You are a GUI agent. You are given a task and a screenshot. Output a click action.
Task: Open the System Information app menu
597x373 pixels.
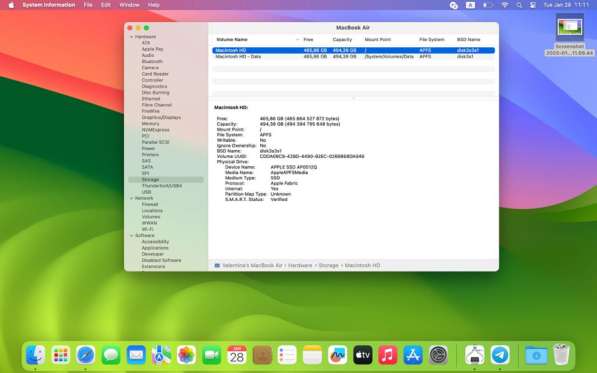pos(48,5)
